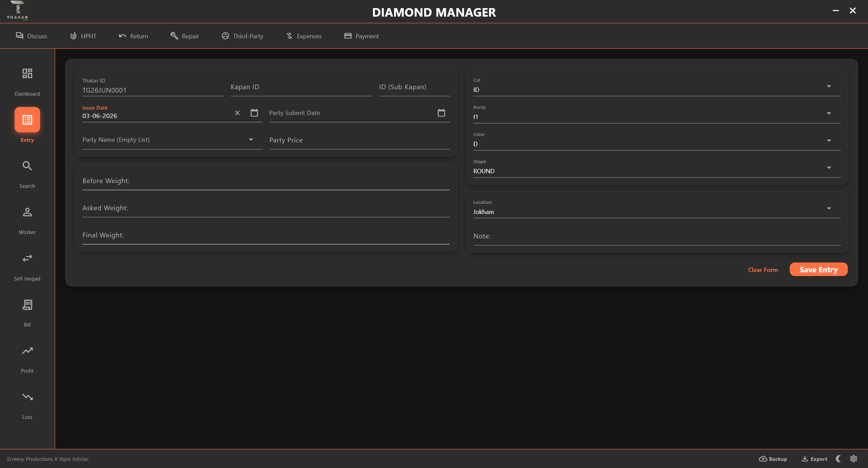The height and width of the screenshot is (468, 868).
Task: Switch to the Third-Party tab
Action: coord(242,36)
